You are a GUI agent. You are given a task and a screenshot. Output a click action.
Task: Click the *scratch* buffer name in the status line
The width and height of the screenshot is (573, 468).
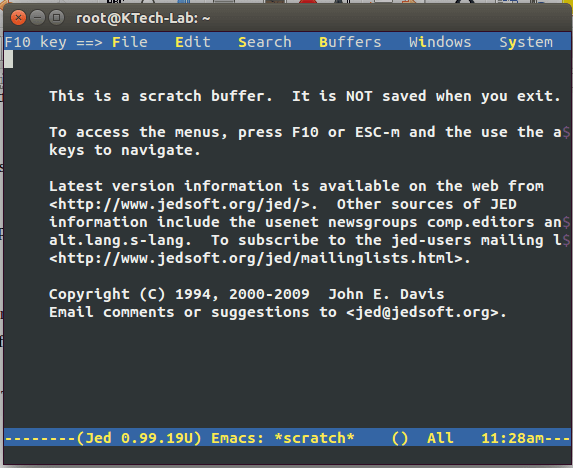(314, 438)
